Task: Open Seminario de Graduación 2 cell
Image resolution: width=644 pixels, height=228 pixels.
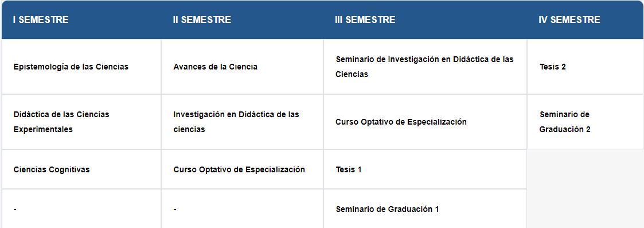Action: coord(565,122)
